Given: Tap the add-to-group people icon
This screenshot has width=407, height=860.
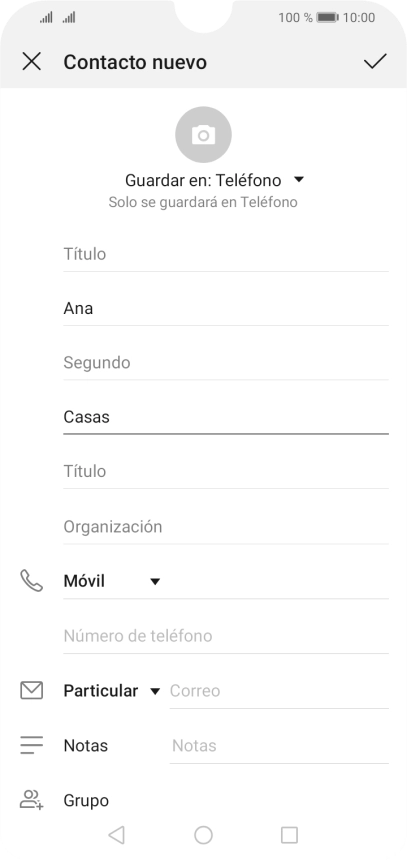Looking at the screenshot, I should click(x=31, y=800).
